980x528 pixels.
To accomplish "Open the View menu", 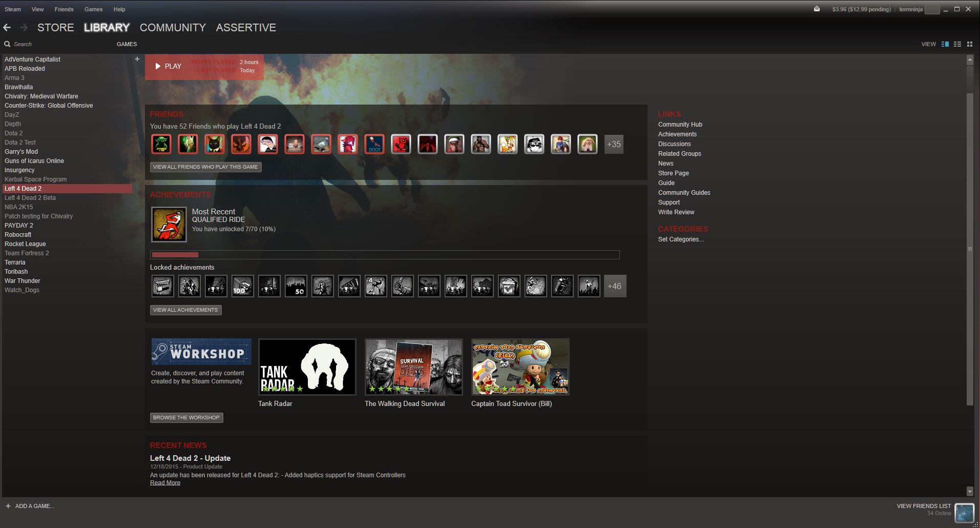I will [37, 9].
